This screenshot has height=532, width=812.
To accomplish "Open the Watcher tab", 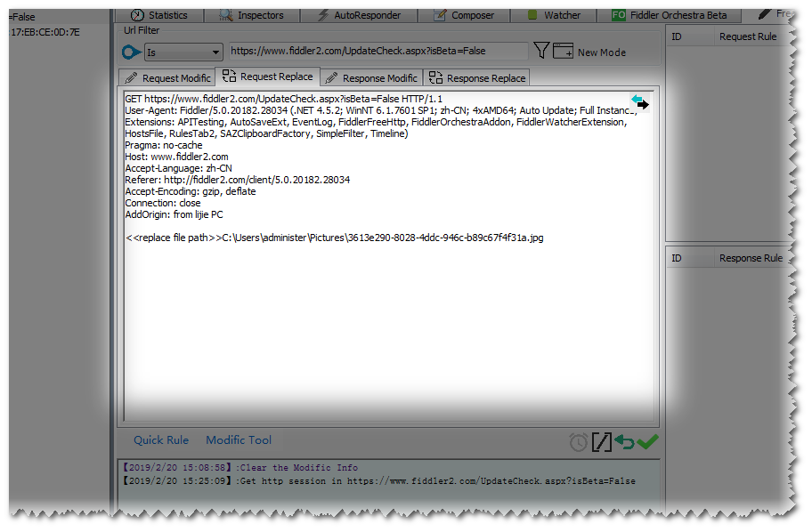I will coord(554,15).
